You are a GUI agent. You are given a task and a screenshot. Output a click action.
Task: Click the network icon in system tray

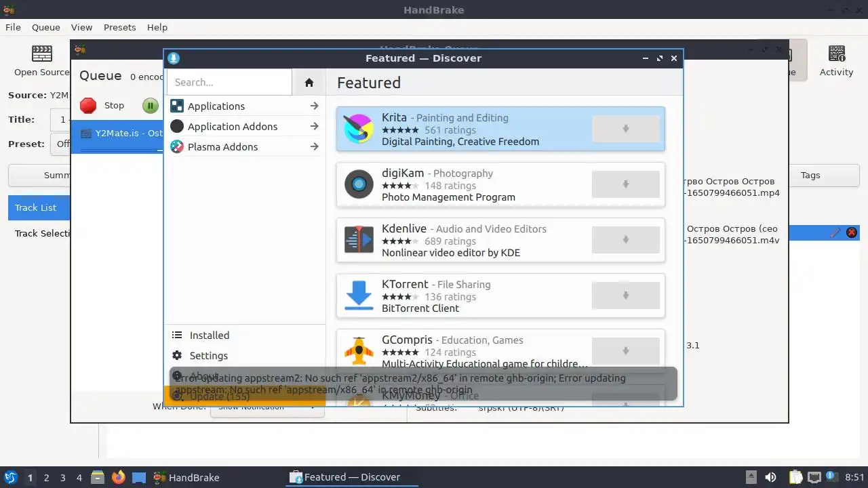[x=814, y=477]
